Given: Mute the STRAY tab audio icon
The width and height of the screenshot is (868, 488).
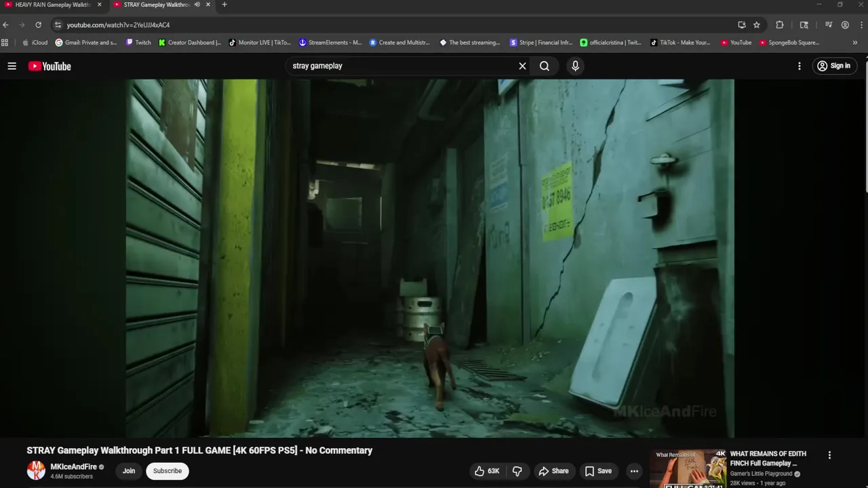Looking at the screenshot, I should coord(197,5).
